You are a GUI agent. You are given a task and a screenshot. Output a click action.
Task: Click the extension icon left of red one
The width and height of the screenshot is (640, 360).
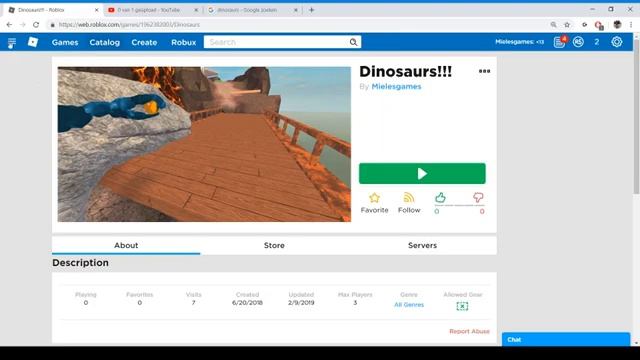(584, 25)
